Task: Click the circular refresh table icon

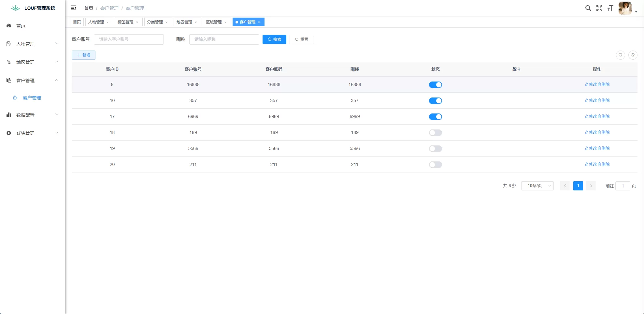Action: click(x=633, y=55)
